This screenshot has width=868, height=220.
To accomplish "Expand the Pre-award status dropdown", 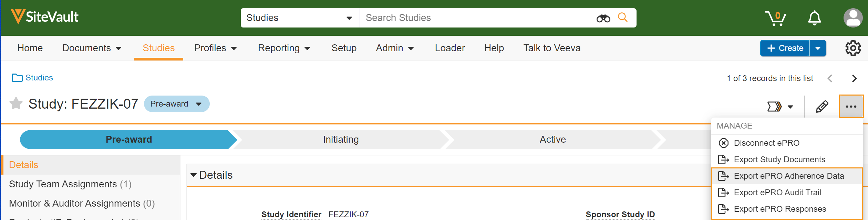I will [x=198, y=104].
